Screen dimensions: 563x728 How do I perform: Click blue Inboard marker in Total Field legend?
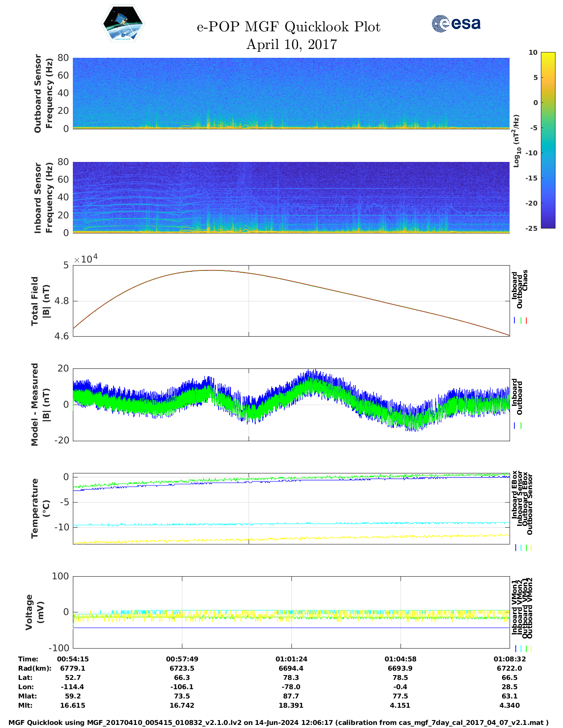coord(515,321)
